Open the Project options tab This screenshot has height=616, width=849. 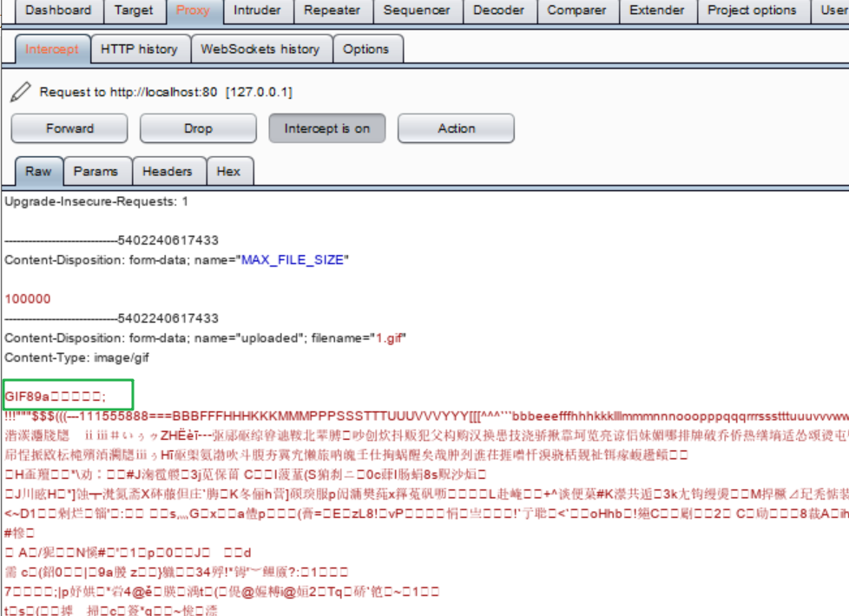click(x=752, y=10)
